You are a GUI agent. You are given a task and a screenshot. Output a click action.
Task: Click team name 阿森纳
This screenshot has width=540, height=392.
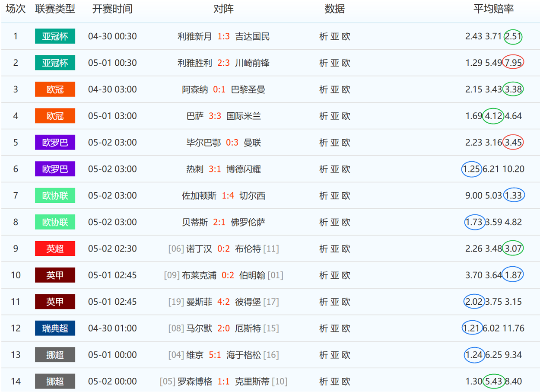(x=195, y=90)
